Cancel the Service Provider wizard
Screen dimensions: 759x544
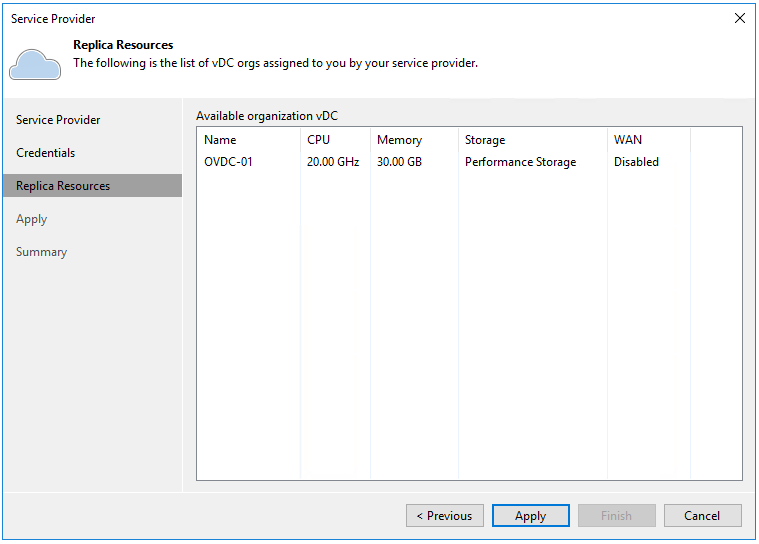[702, 516]
